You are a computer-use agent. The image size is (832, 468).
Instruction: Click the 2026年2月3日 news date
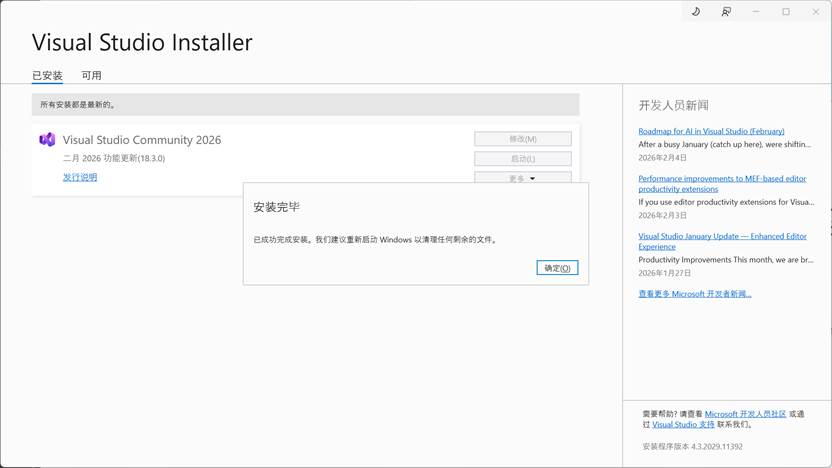coord(662,215)
